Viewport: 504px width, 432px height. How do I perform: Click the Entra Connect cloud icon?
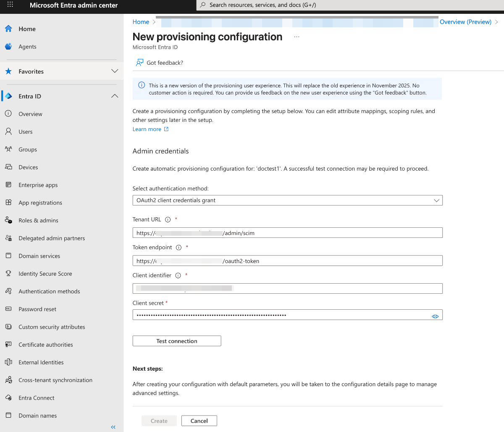(8, 398)
